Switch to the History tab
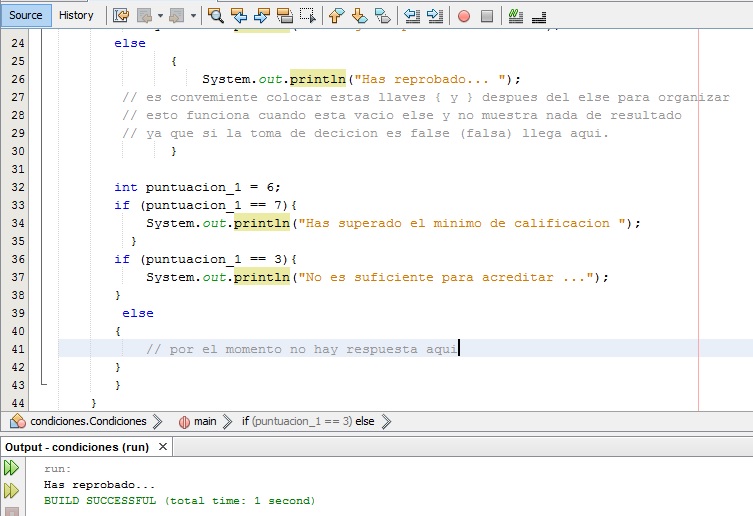753x516 pixels. point(76,15)
